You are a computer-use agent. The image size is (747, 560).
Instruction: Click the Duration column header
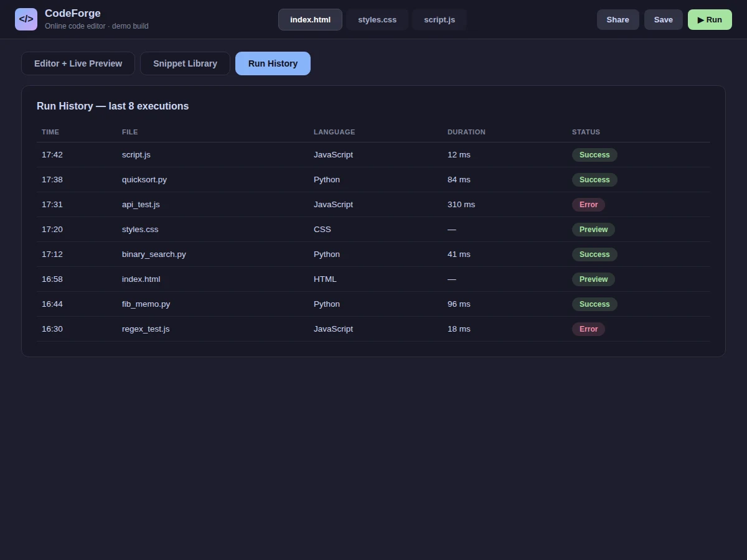tap(466, 132)
